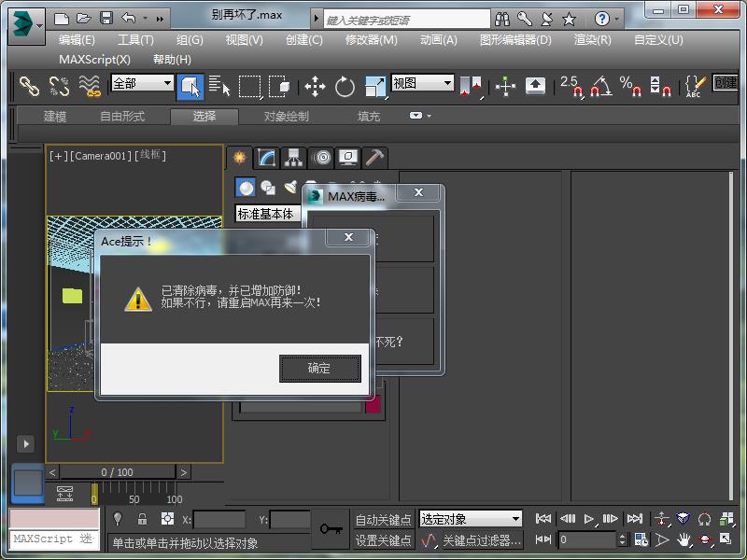Switch to the Hierarchy command panel
This screenshot has width=747, height=560.
(293, 158)
